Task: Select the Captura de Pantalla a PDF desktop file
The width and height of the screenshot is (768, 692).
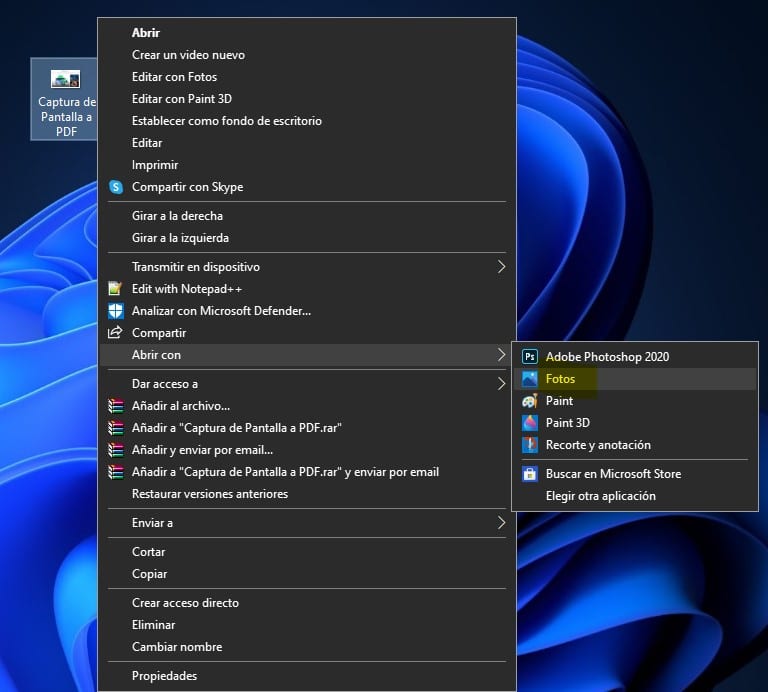Action: (66, 99)
